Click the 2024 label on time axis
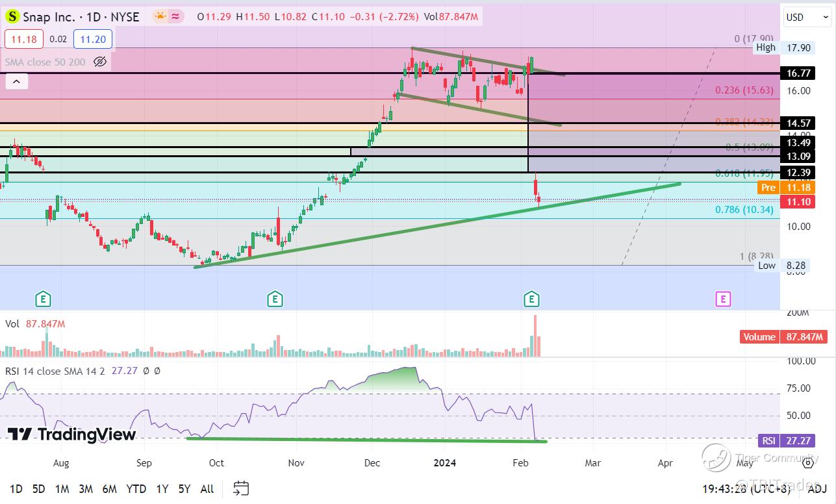836x504 pixels. [444, 463]
